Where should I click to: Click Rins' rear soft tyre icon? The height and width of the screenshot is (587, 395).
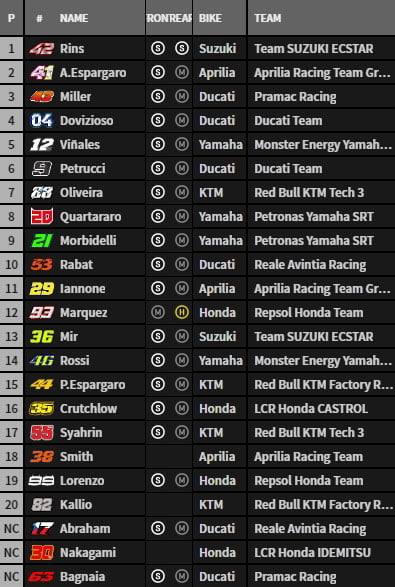pos(182,48)
